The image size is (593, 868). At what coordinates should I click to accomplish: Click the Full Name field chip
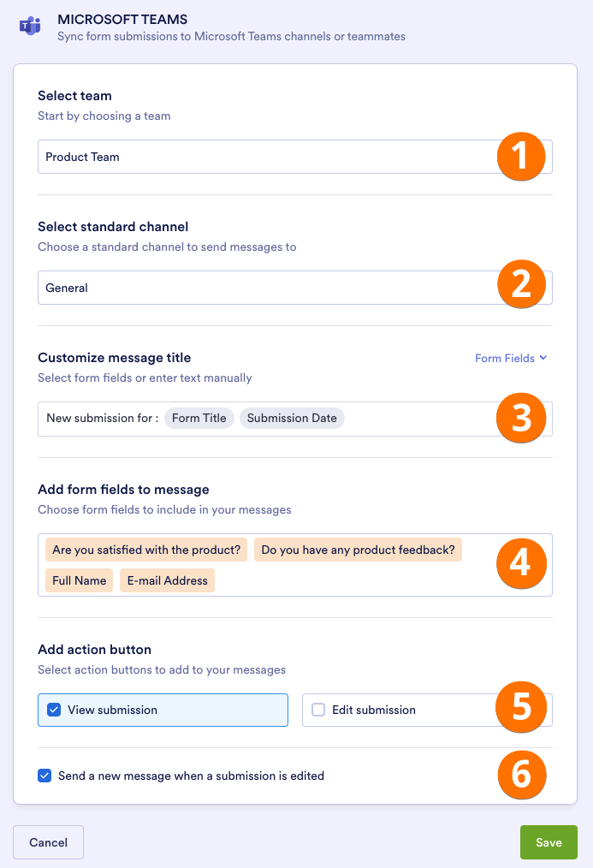point(79,580)
